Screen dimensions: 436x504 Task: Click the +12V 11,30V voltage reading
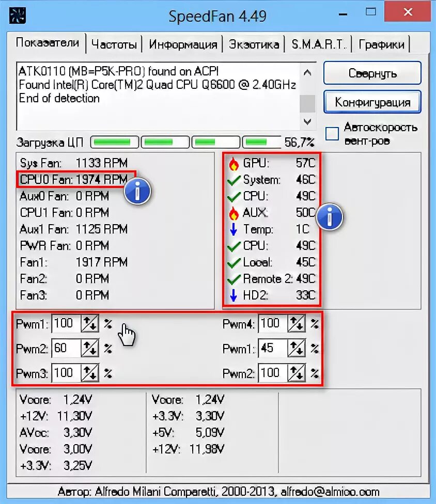click(x=56, y=416)
